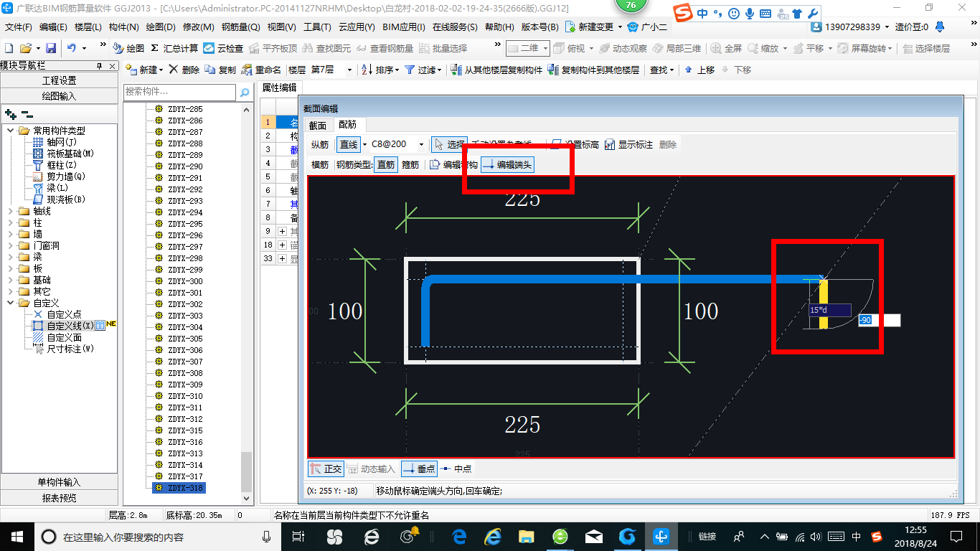Toggle 箍筋 rebar type
The width and height of the screenshot is (980, 551).
[410, 165]
